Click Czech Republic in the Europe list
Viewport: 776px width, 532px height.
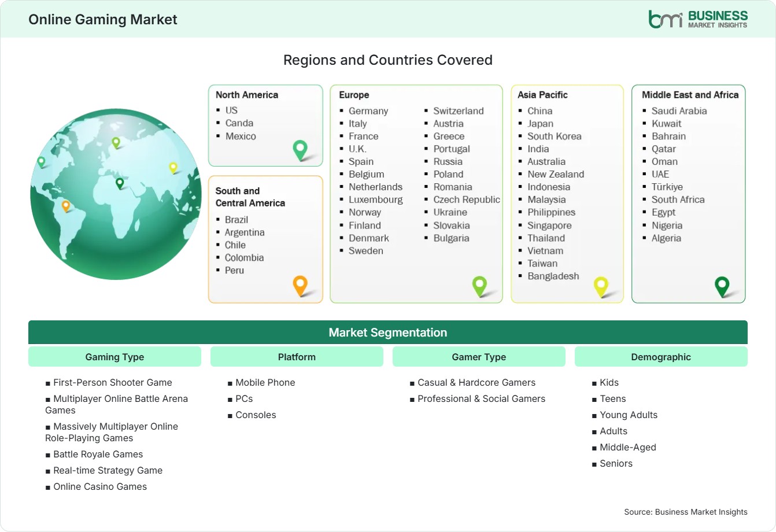click(x=467, y=199)
